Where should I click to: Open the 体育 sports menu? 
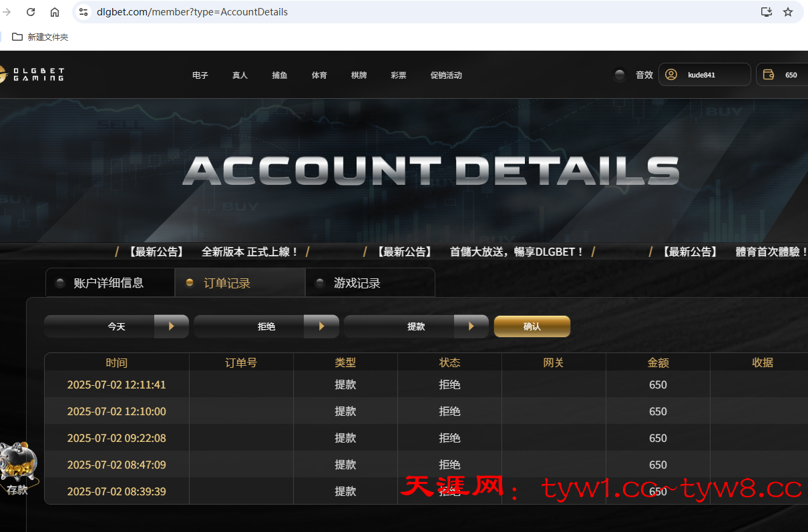click(319, 75)
